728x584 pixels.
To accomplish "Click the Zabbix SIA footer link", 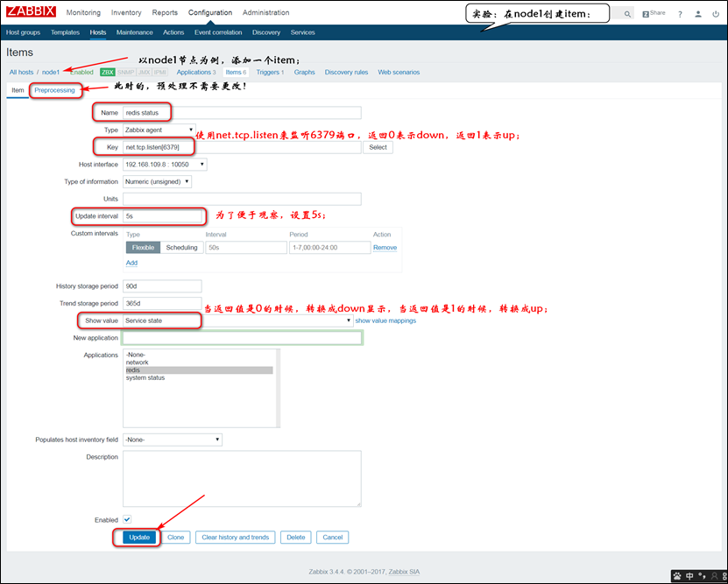I will (x=404, y=572).
